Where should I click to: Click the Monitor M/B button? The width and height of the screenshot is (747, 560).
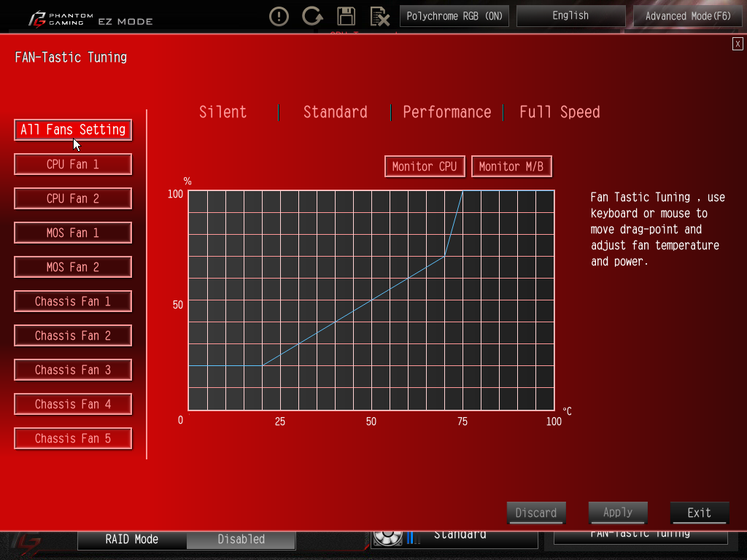click(x=511, y=167)
